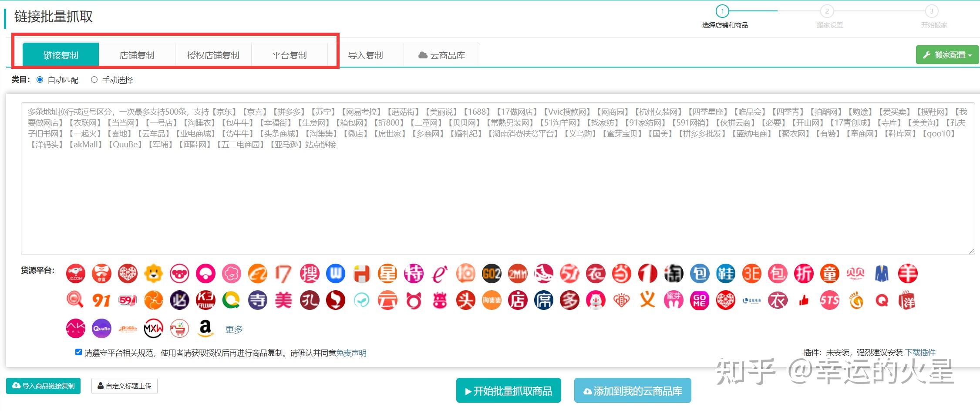This screenshot has width=980, height=411.
Task: Toggle the platform rules agreement checkbox
Action: coord(78,352)
